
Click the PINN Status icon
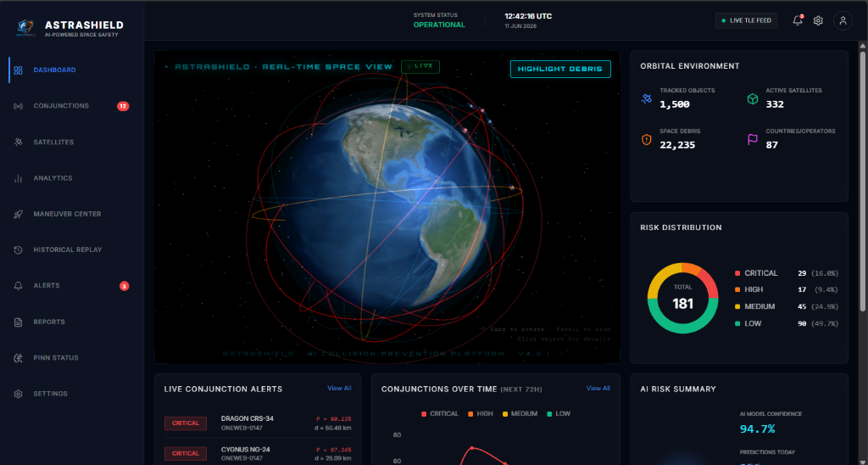(x=19, y=358)
